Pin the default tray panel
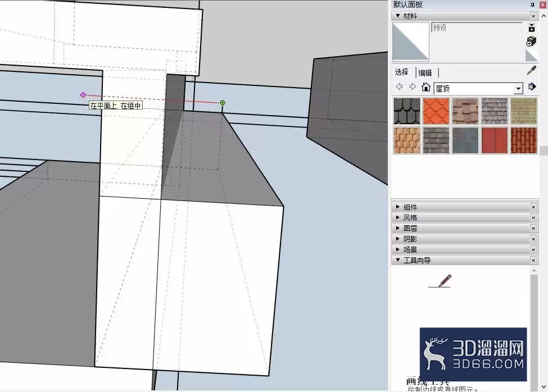The image size is (548, 392). tap(532, 4)
